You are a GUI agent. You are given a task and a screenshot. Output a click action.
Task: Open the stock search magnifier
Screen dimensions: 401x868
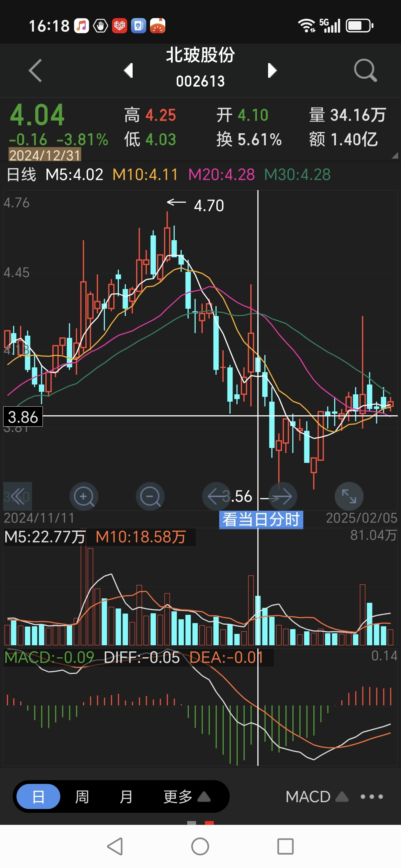click(x=365, y=70)
